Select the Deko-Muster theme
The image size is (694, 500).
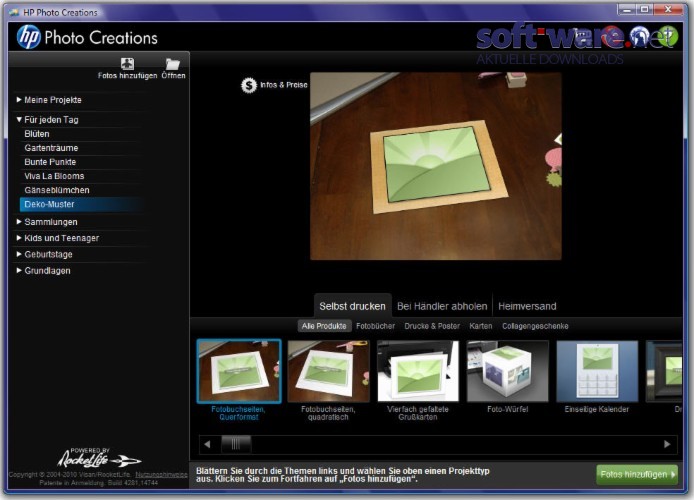(81, 204)
